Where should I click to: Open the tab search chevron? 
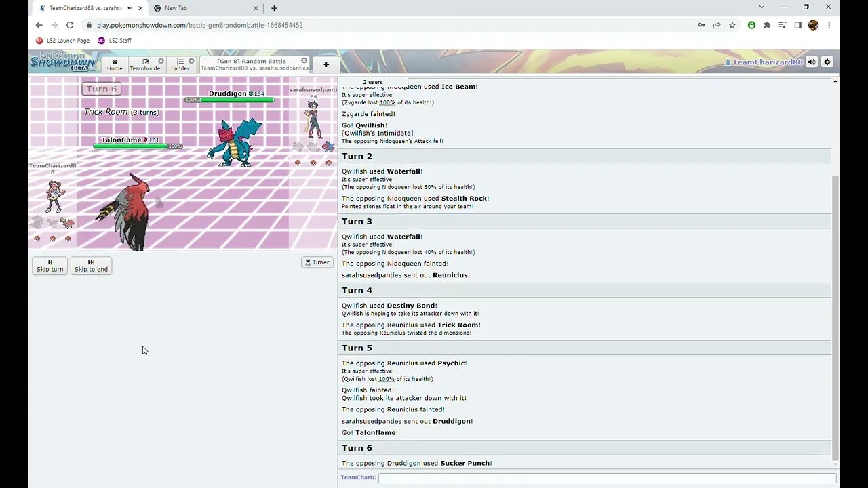coord(762,7)
